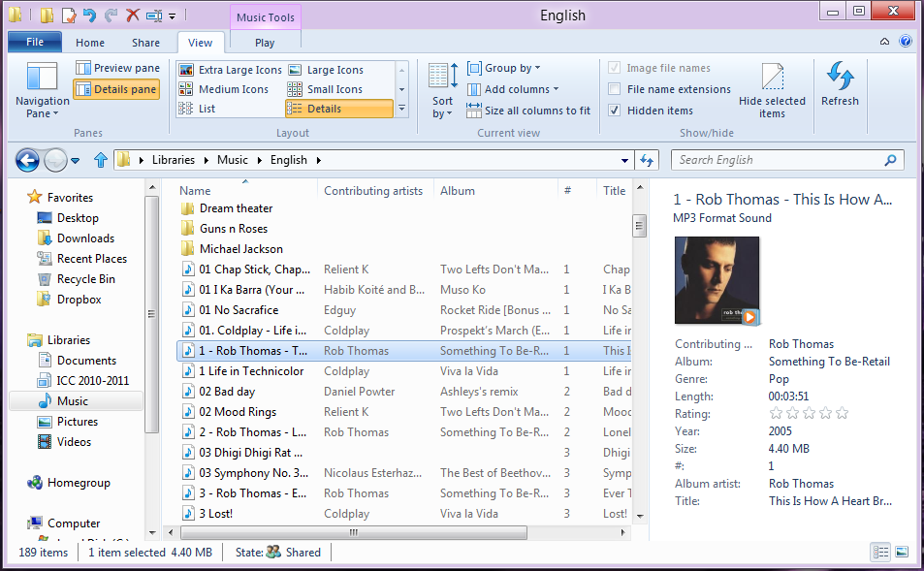Click the Refresh icon on the right of the ribbon
Screen dimensions: 924x571
coord(840,87)
